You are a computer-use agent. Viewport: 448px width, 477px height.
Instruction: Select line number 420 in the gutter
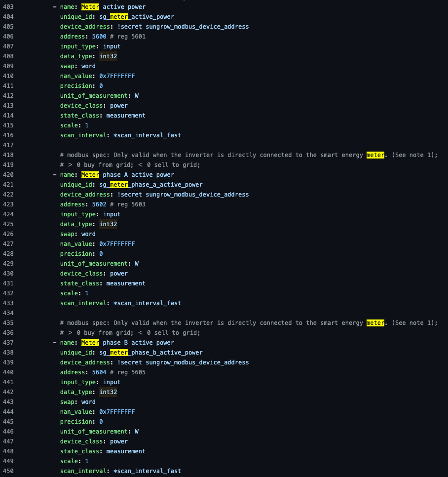tap(8, 175)
